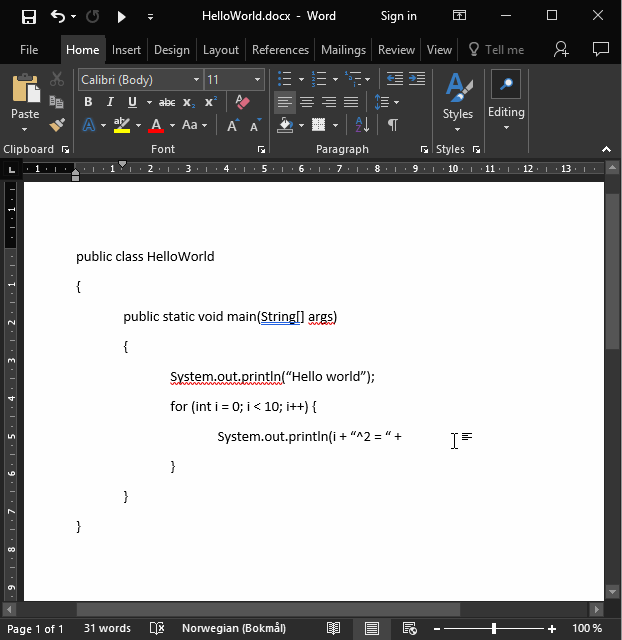Click the 31 words count
The width and height of the screenshot is (622, 640).
coord(107,628)
